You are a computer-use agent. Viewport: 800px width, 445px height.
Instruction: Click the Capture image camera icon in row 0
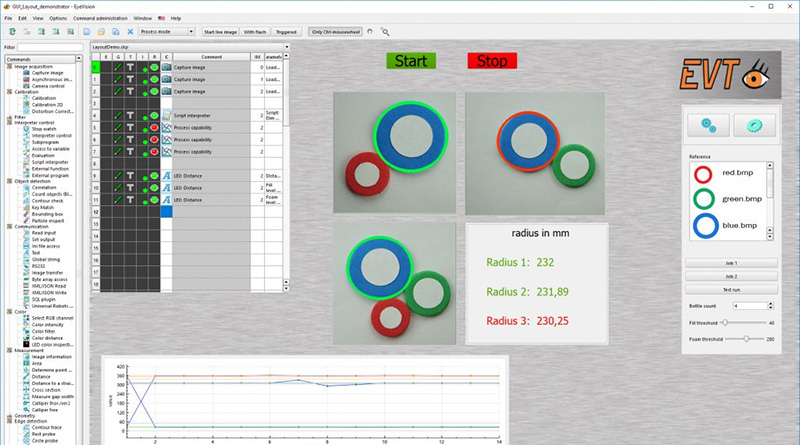pyautogui.click(x=166, y=67)
